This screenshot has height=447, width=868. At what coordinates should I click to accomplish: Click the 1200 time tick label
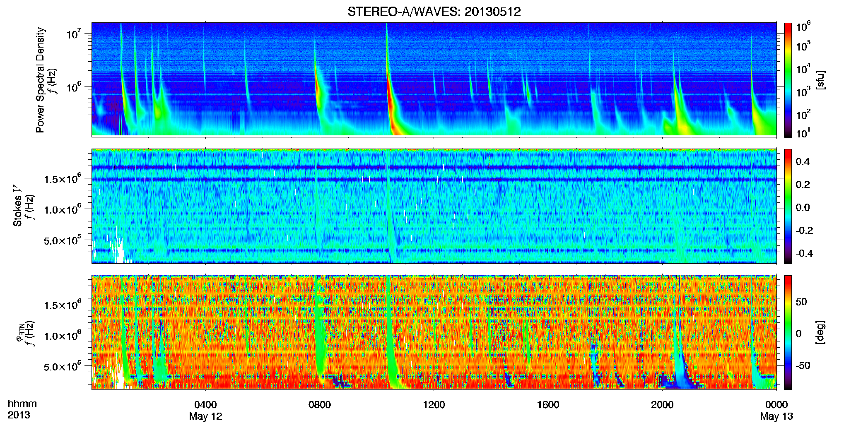(434, 404)
